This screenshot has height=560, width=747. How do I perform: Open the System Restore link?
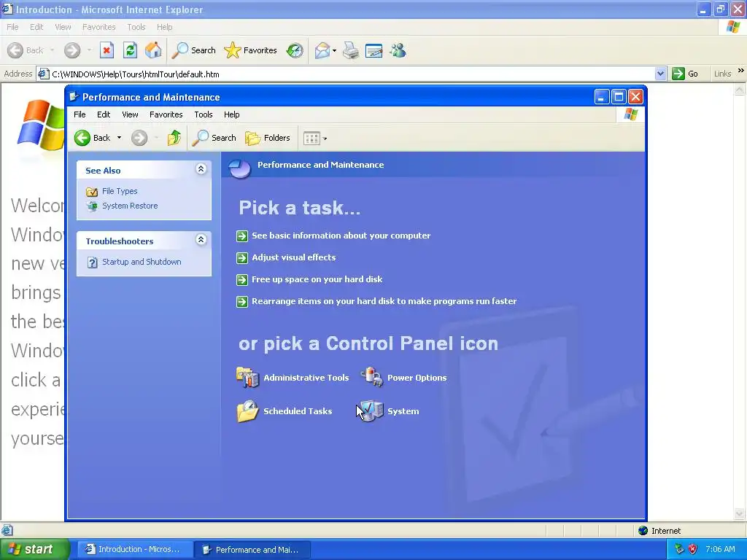pos(130,206)
